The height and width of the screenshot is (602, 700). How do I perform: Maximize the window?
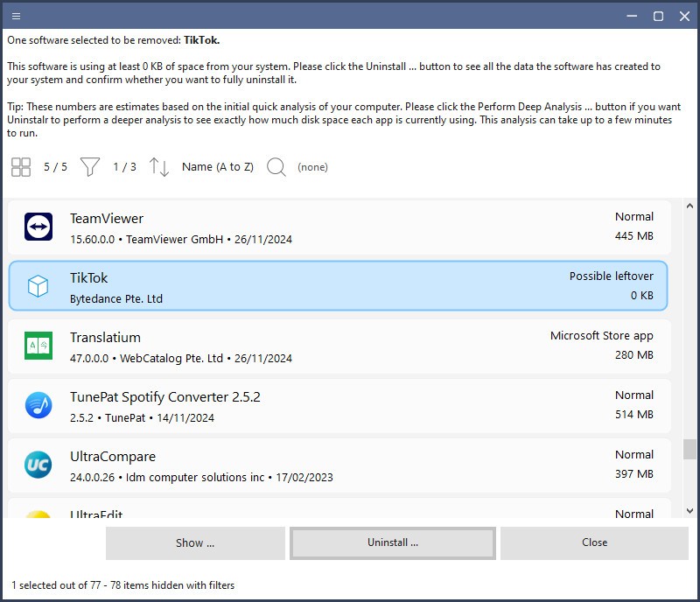(658, 17)
